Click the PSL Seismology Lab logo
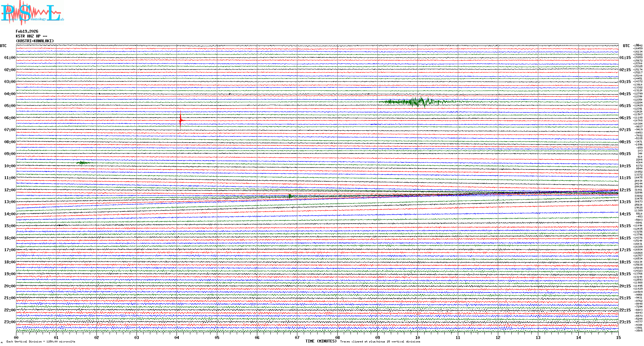Image resolution: width=644 pixels, height=346 pixels. pos(32,13)
